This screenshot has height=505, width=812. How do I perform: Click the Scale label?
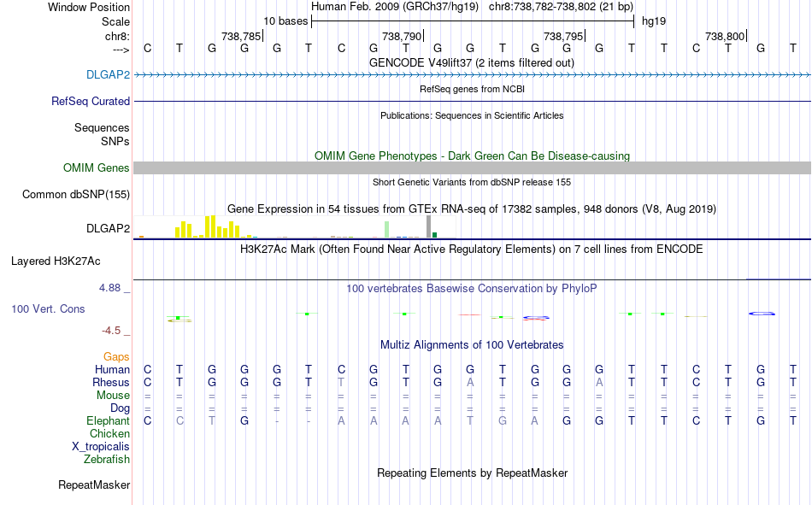(x=115, y=21)
